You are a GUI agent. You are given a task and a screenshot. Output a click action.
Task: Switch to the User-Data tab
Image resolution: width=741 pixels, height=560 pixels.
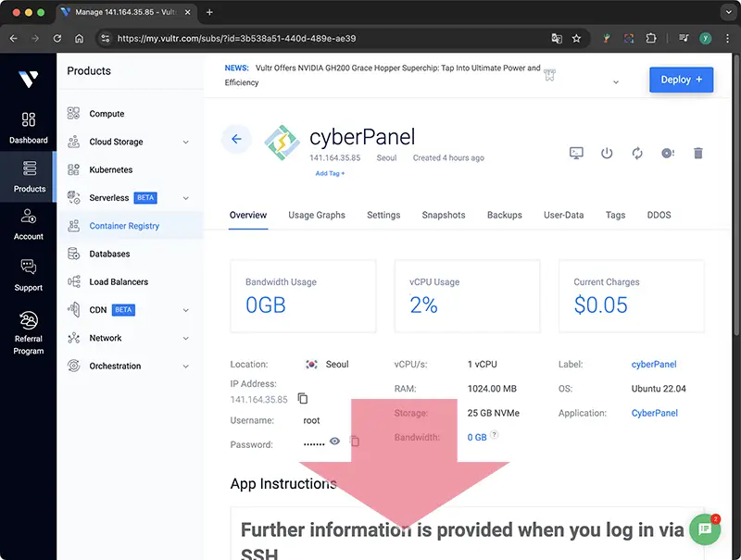(x=563, y=216)
